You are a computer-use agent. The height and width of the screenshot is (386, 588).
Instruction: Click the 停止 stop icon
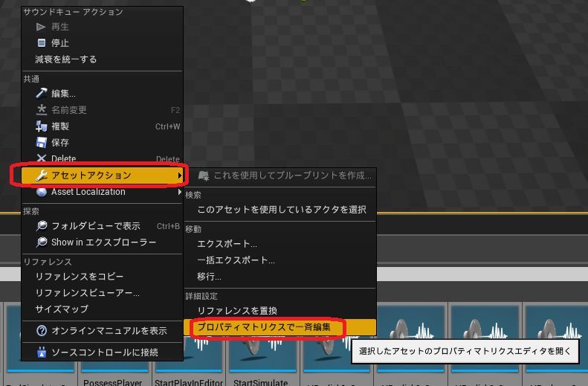pos(42,42)
